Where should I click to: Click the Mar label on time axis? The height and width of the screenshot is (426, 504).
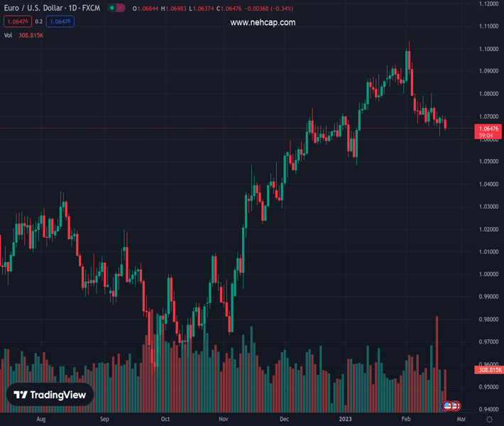pos(461,420)
